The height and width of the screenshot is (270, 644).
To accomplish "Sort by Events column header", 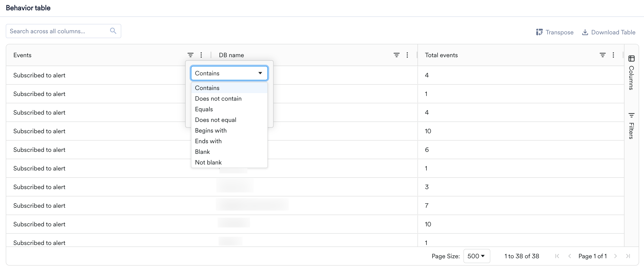I will [x=22, y=55].
